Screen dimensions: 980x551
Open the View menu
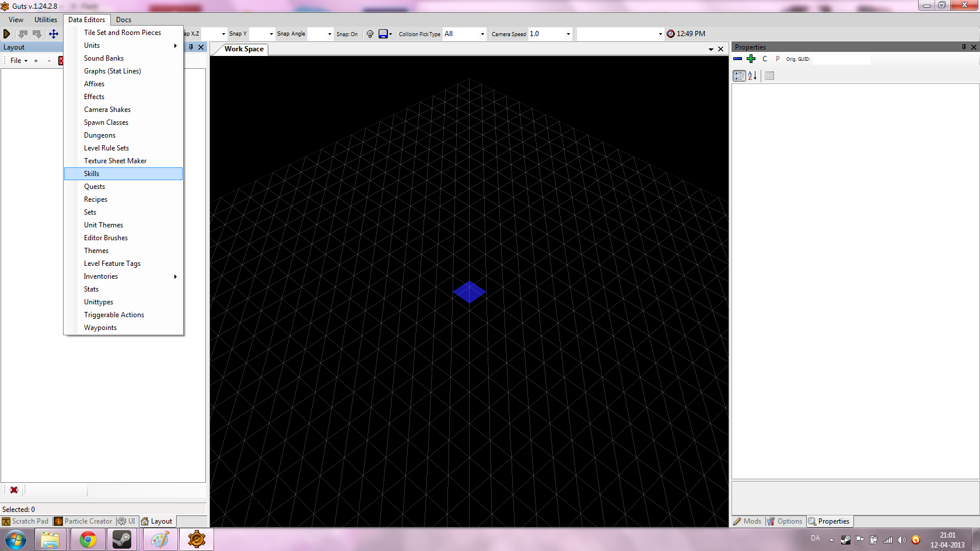pyautogui.click(x=16, y=20)
